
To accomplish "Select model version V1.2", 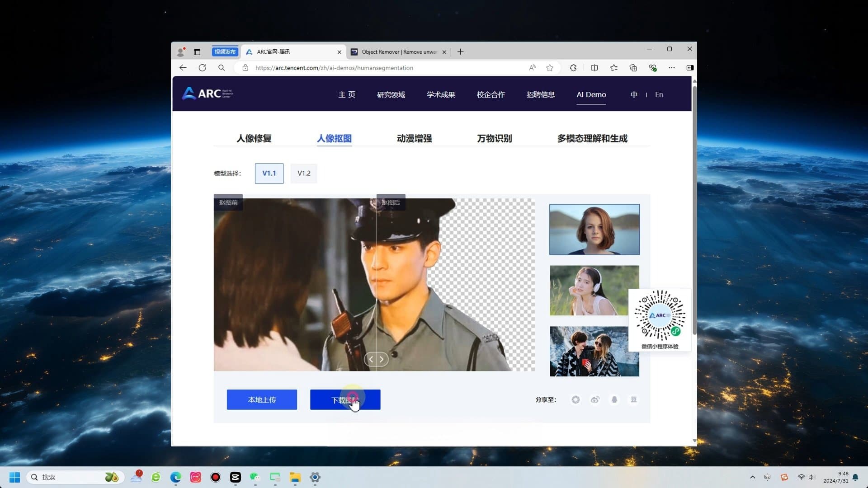I will pyautogui.click(x=303, y=173).
